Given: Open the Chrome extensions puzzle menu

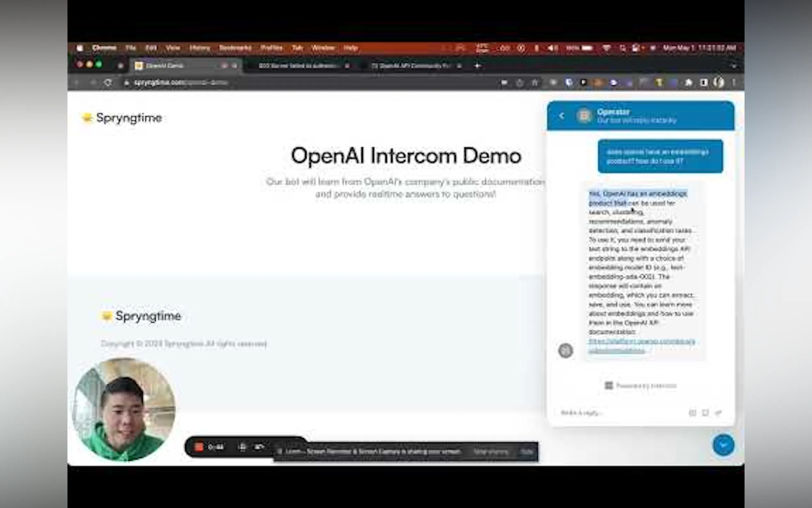Looking at the screenshot, I should 689,83.
